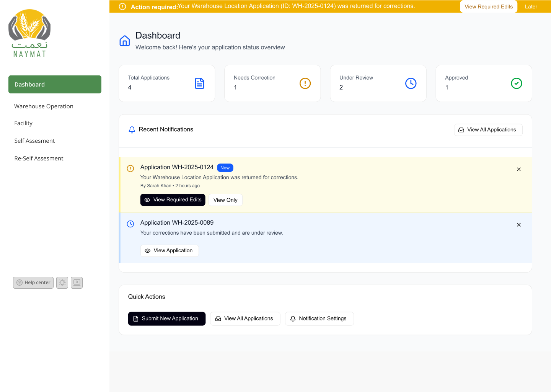The height and width of the screenshot is (392, 551).
Task: Click the 'Quick Actions' heading
Action: click(x=147, y=297)
